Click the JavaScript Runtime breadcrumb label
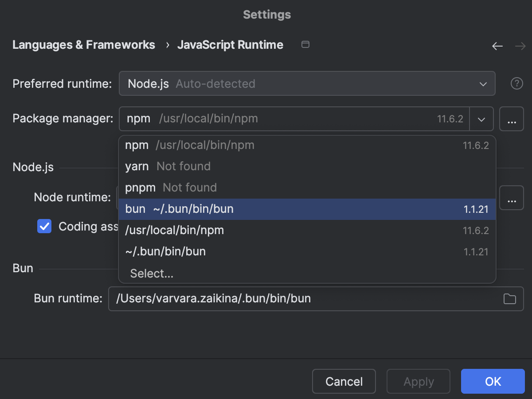 [x=230, y=44]
